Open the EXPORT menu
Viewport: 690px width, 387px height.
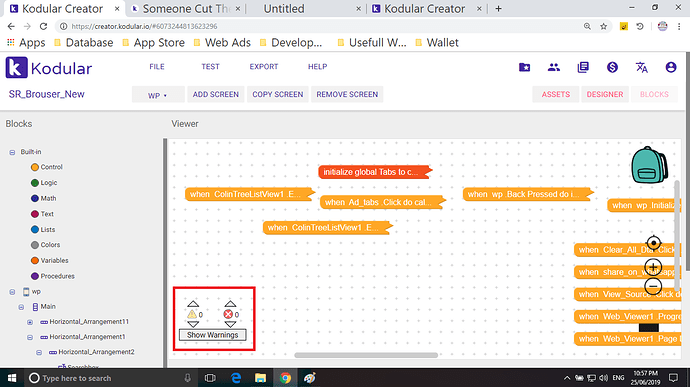click(x=264, y=66)
